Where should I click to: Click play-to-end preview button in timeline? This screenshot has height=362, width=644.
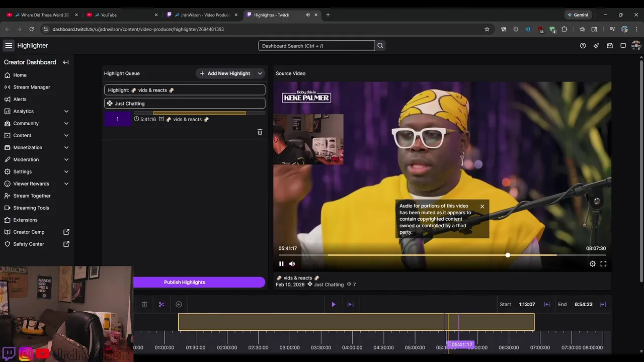coord(351,304)
